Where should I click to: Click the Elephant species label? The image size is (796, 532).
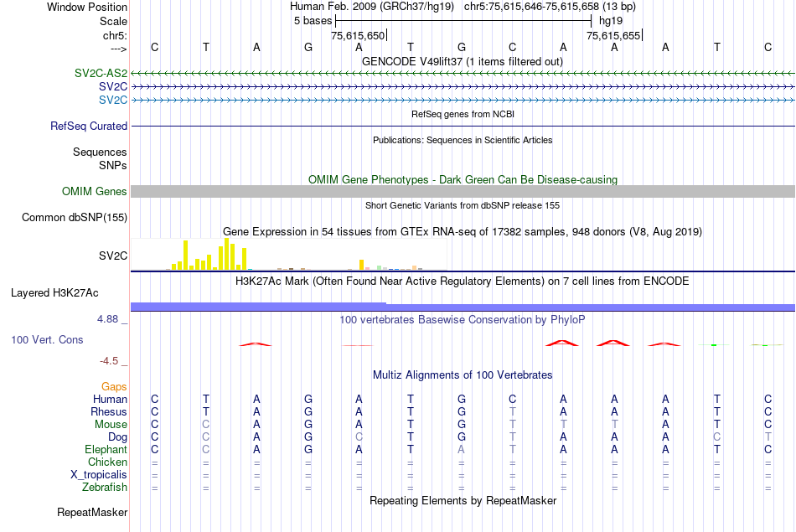pyautogui.click(x=106, y=449)
